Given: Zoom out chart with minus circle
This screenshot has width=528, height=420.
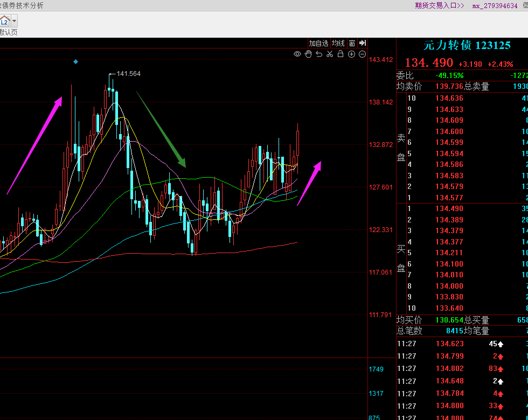Looking at the screenshot, I should 362,54.
